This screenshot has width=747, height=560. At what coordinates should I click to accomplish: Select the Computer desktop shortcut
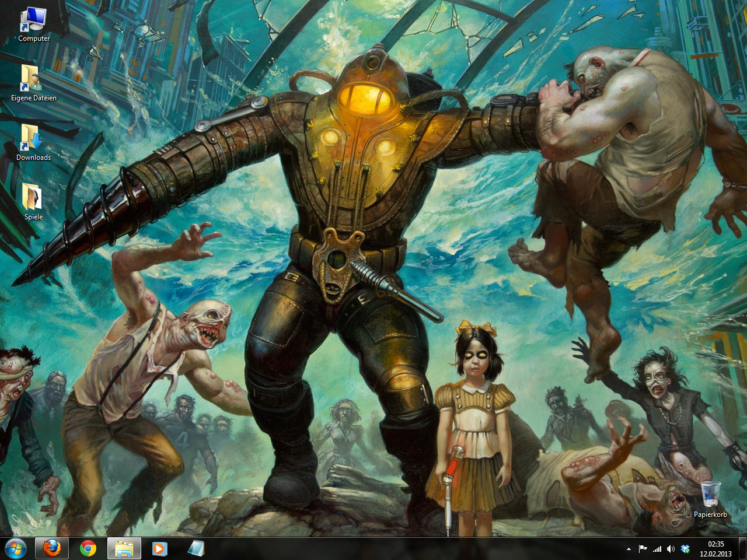coord(33,20)
